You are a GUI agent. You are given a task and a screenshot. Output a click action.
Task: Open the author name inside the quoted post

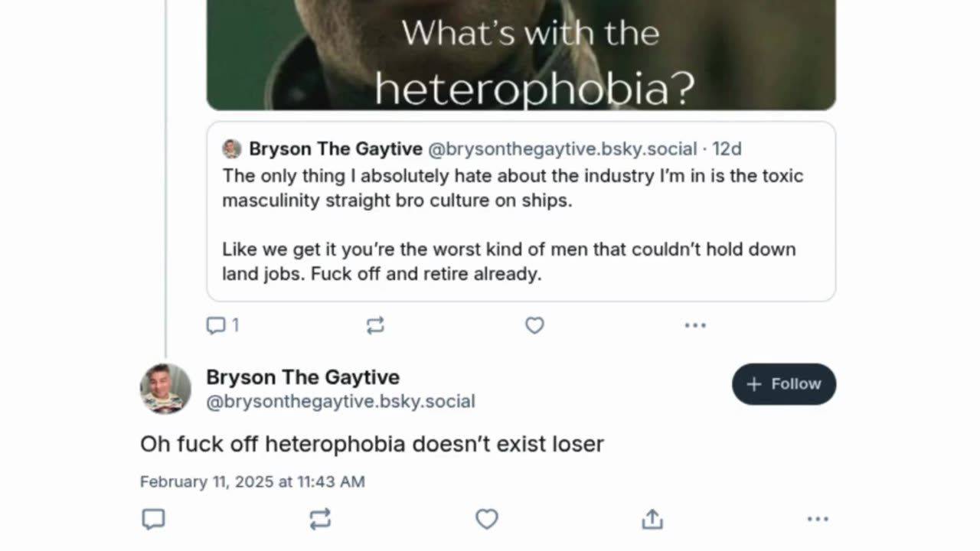click(335, 148)
